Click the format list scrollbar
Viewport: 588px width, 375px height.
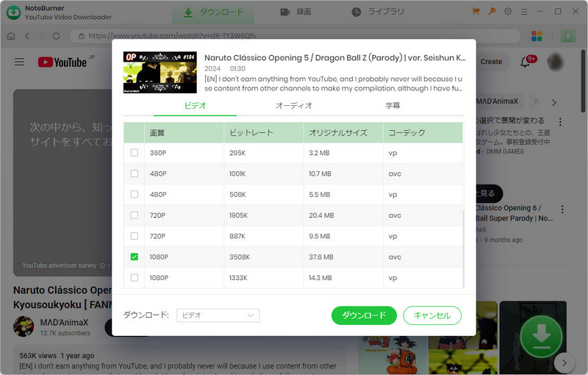[x=464, y=249]
